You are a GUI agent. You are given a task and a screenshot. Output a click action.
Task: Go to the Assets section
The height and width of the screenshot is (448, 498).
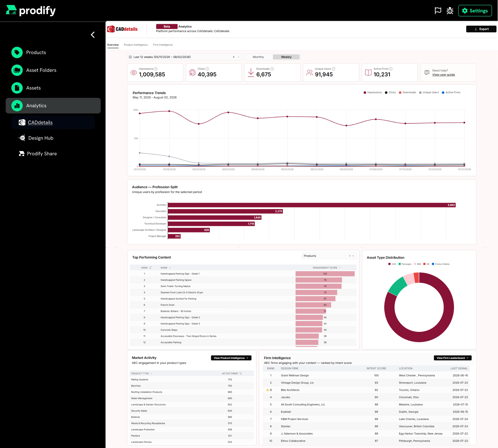33,88
